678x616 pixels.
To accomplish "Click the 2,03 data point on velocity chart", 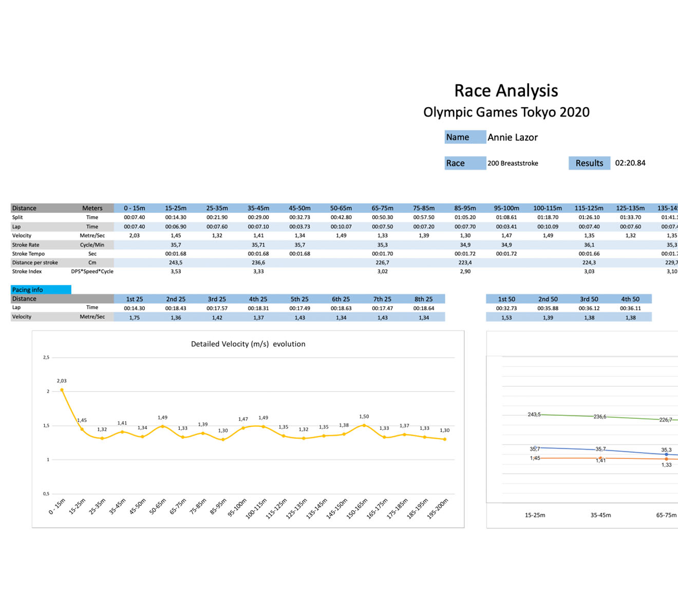I will point(62,390).
